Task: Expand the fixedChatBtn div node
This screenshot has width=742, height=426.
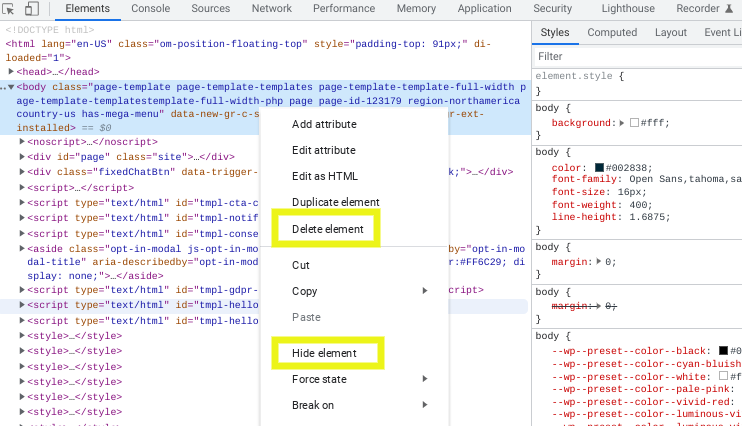Action: [22, 172]
